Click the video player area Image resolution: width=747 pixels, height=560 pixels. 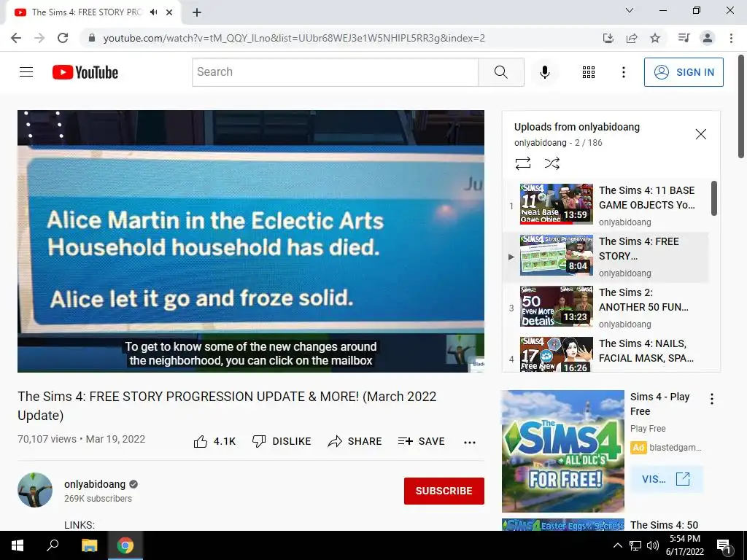(x=251, y=241)
